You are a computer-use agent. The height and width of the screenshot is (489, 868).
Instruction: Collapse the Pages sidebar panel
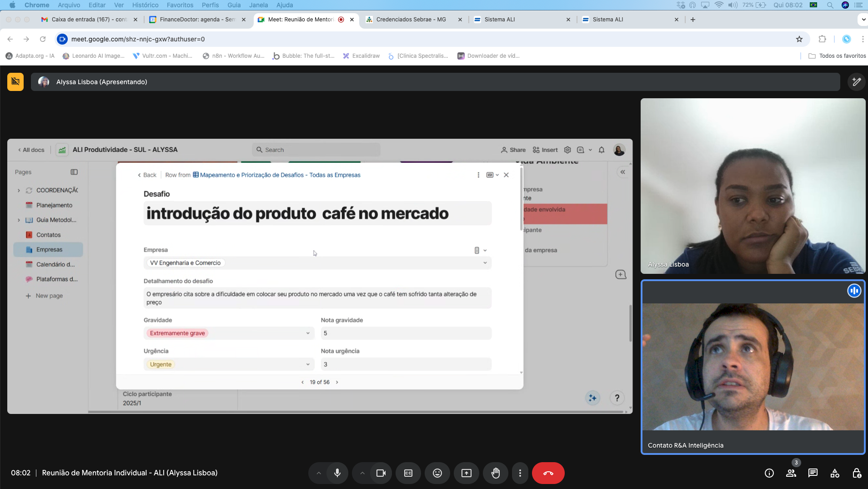74,172
